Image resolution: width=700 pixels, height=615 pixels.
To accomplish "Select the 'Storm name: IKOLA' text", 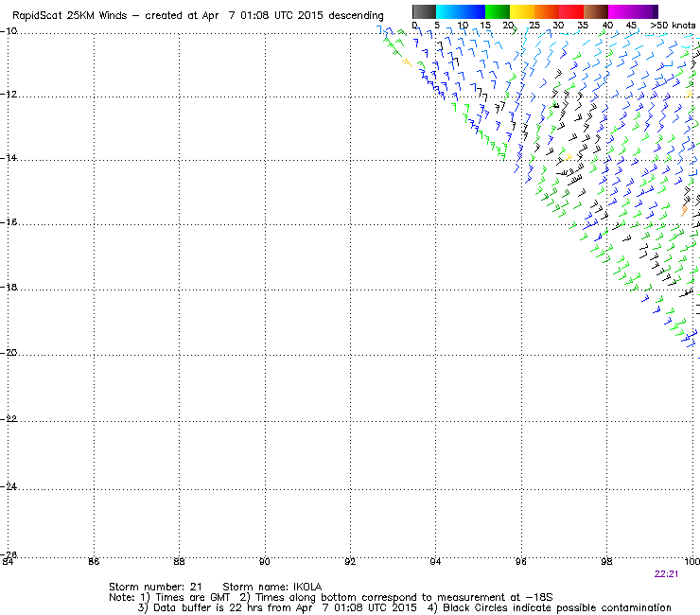I will coord(271,587).
